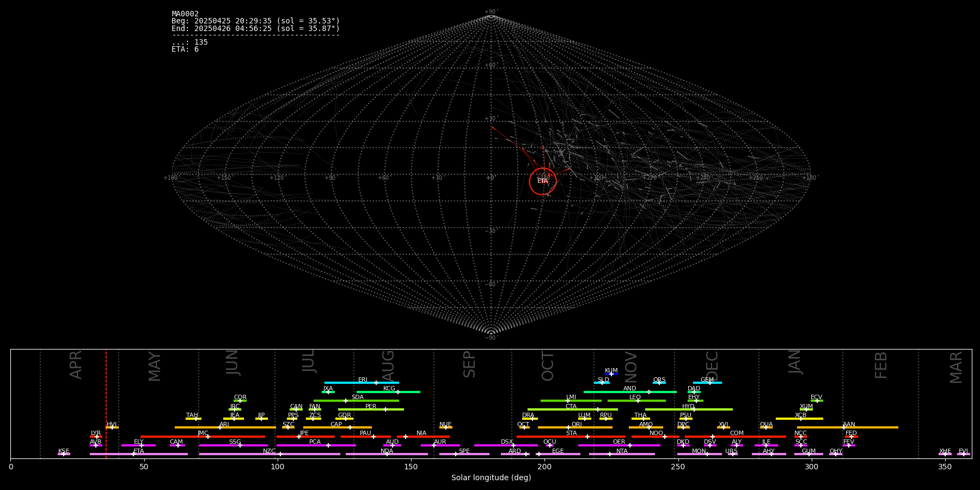The image size is (980, 490).
Task: Click the DEC month label
Action: click(712, 366)
